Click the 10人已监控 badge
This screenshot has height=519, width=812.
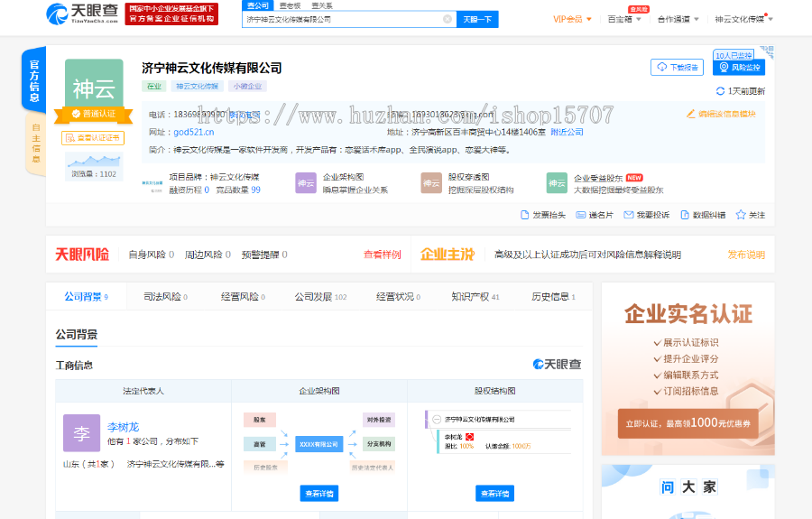pyautogui.click(x=734, y=55)
